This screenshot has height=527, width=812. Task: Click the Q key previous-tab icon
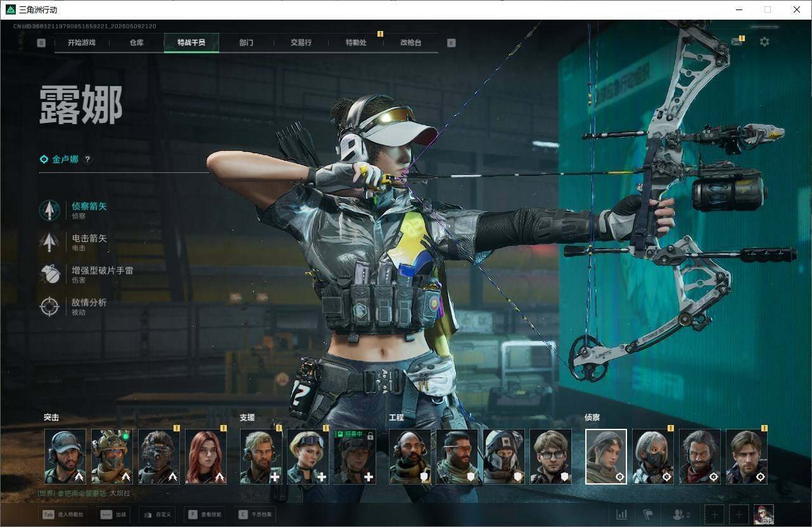(x=41, y=43)
